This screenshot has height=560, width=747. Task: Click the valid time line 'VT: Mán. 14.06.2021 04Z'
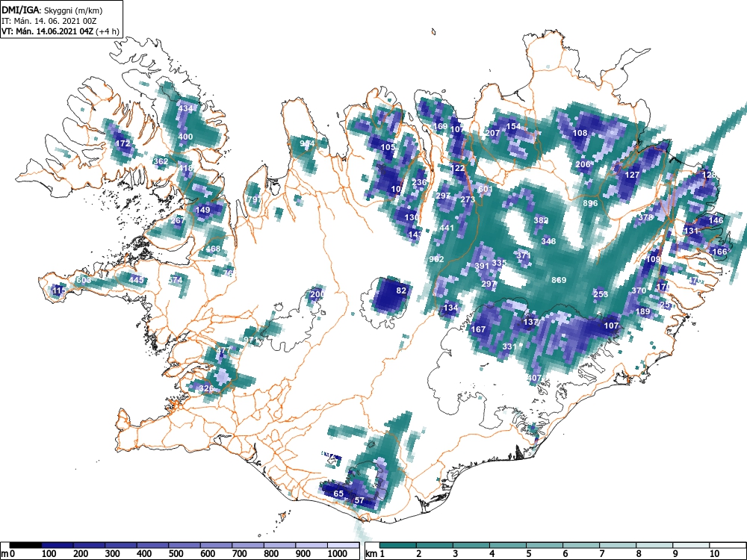coord(47,31)
